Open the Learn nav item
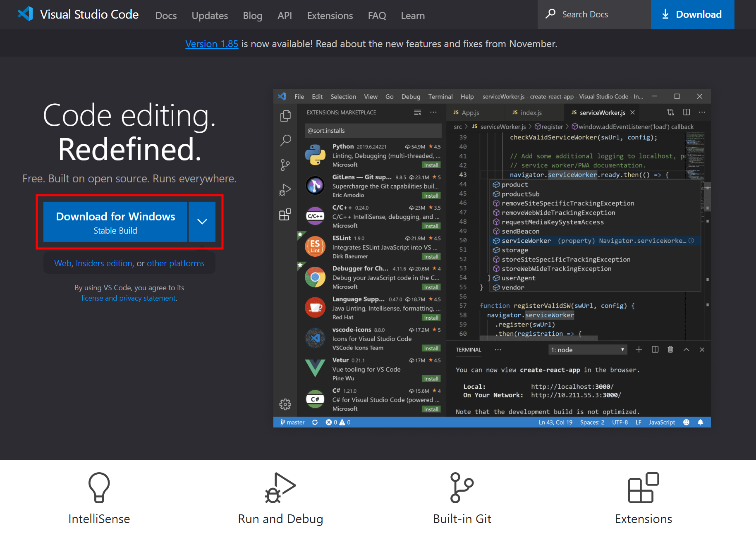 [413, 15]
